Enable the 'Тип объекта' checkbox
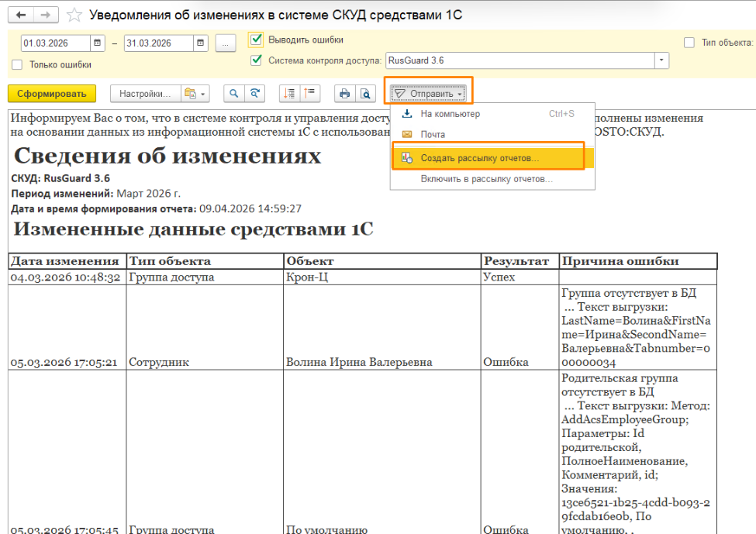The width and height of the screenshot is (756, 534). coord(689,43)
